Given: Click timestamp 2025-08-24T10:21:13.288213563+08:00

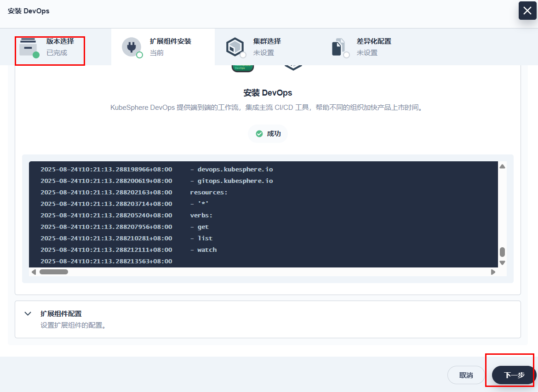Looking at the screenshot, I should click(x=106, y=261).
